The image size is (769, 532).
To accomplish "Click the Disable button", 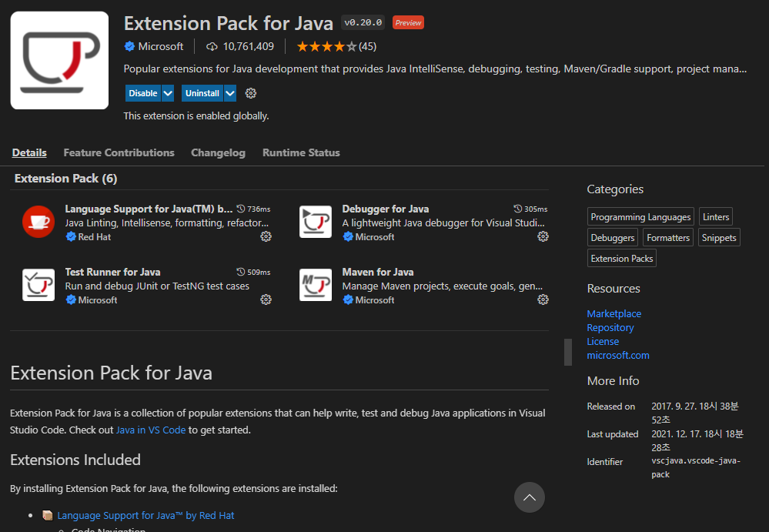I will [143, 93].
